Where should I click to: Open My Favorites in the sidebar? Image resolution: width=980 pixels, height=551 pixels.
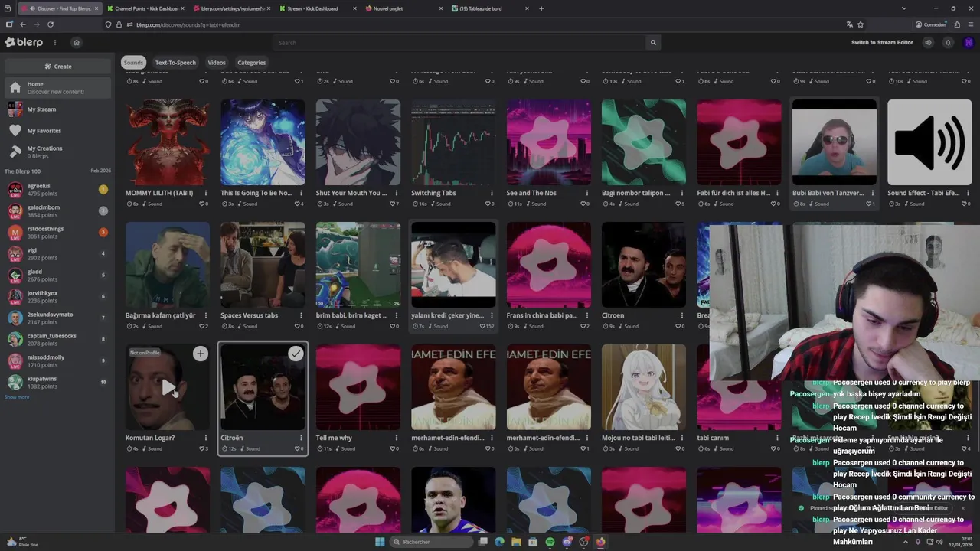click(x=58, y=131)
